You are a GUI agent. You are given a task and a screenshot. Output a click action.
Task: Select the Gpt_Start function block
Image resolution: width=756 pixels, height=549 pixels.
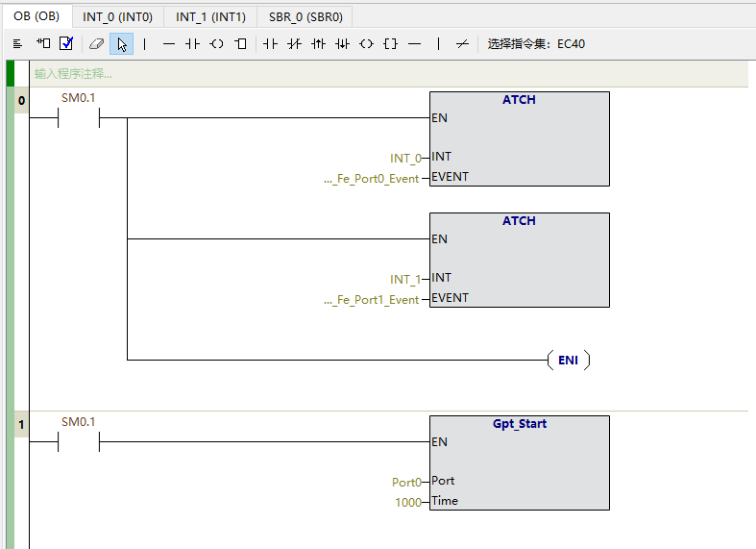point(519,462)
